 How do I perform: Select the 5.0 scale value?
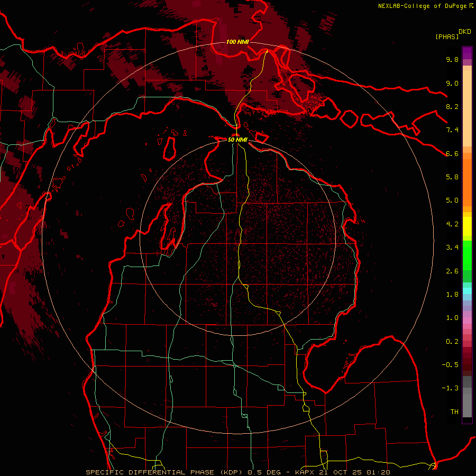pos(452,200)
